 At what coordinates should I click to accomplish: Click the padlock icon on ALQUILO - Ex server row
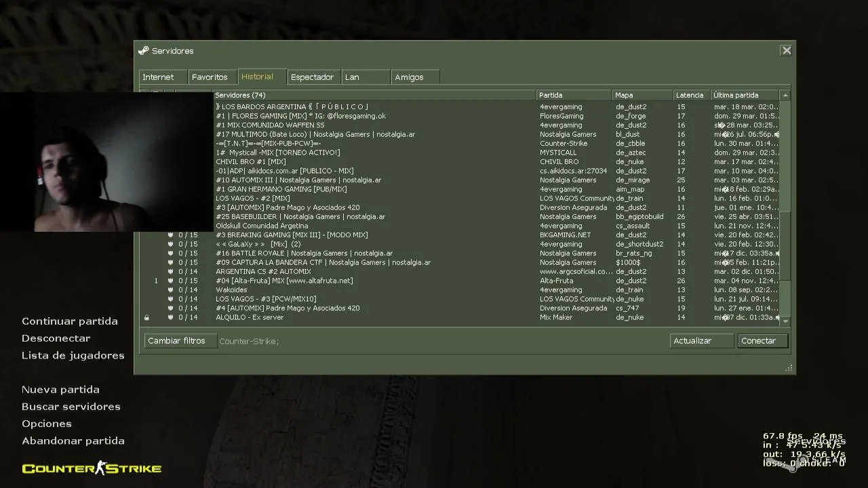click(146, 317)
